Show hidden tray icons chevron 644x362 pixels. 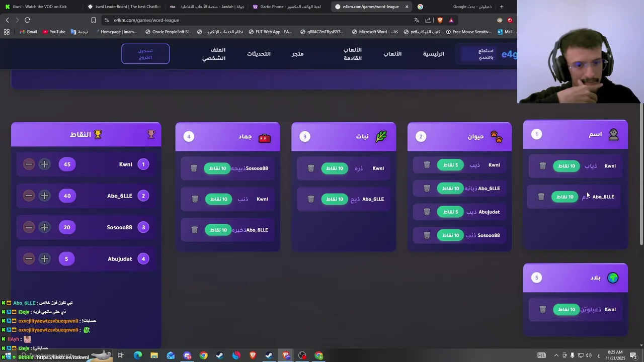[x=556, y=355]
